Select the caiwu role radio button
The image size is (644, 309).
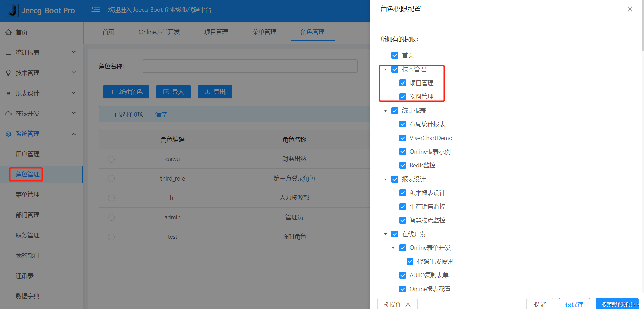click(111, 159)
